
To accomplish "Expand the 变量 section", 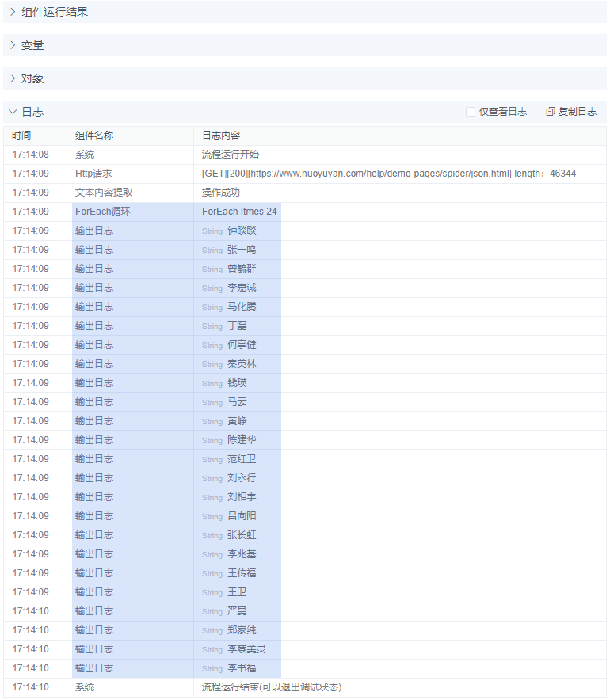I will (x=13, y=45).
